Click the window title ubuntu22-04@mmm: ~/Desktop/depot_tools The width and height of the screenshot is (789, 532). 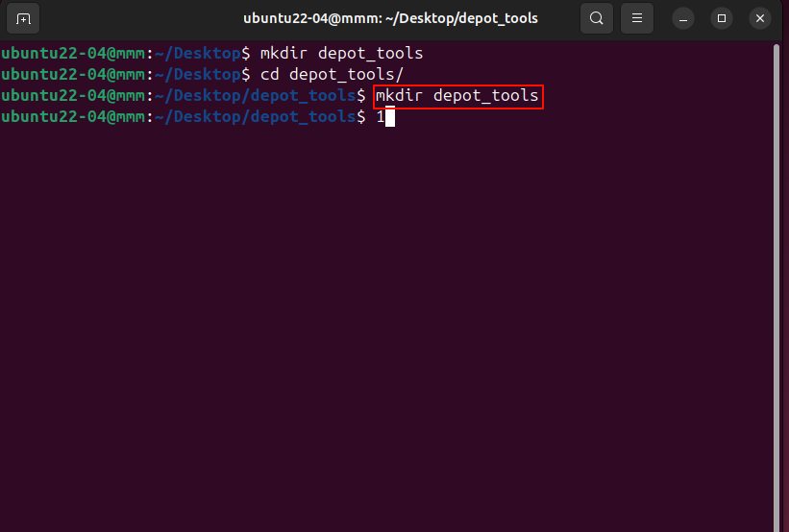(x=390, y=18)
